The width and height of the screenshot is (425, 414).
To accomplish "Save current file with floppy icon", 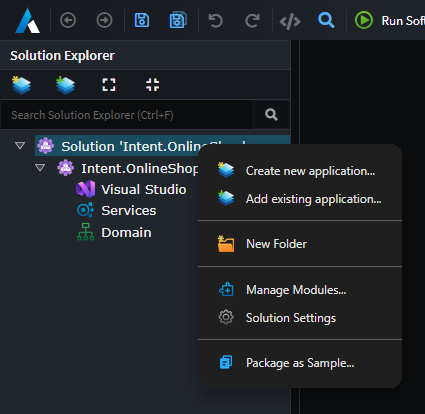I will [x=142, y=20].
